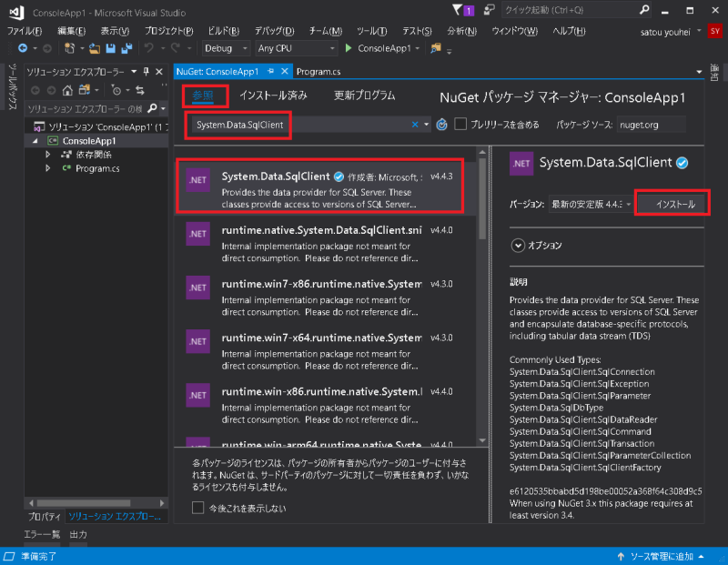This screenshot has width=728, height=565.
Task: Click the pending changes filter clock icon
Action: pos(116,90)
